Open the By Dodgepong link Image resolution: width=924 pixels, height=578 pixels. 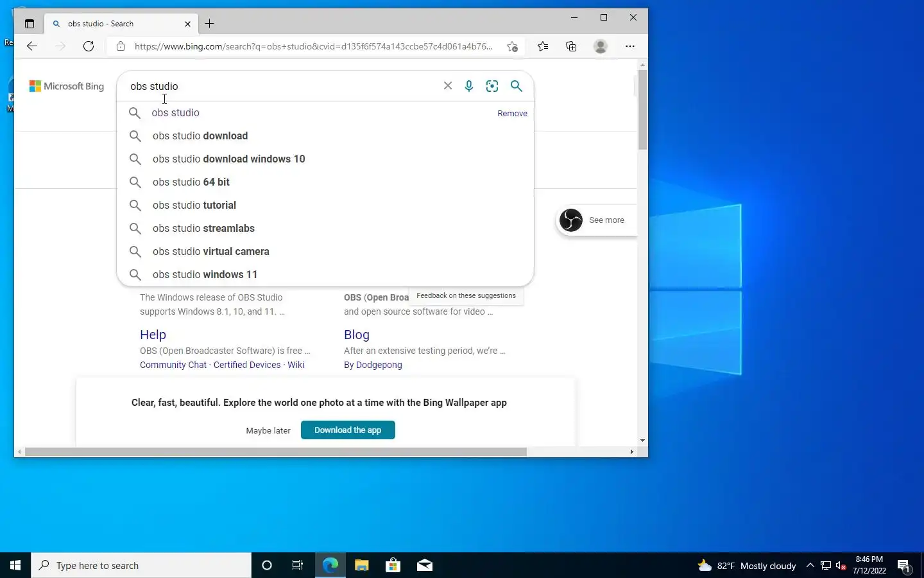373,365
